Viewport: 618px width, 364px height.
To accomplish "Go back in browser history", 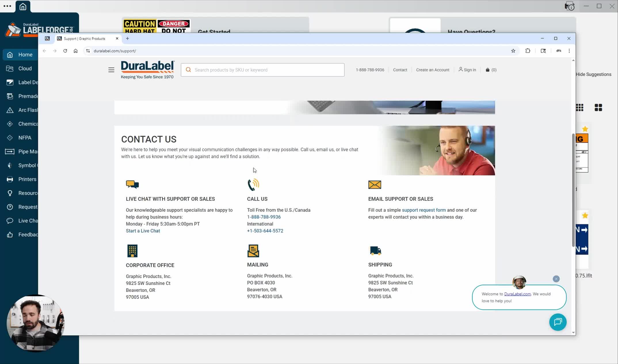I will click(44, 51).
